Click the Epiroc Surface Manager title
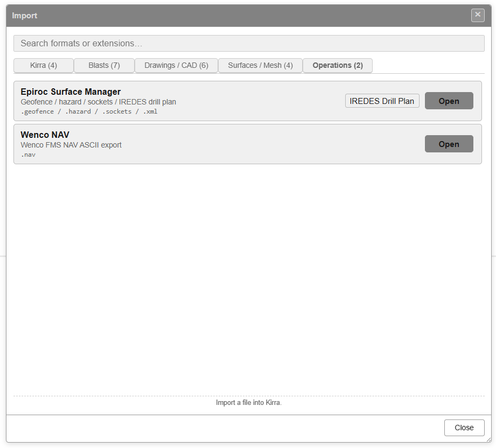This screenshot has width=496, height=448. (71, 92)
